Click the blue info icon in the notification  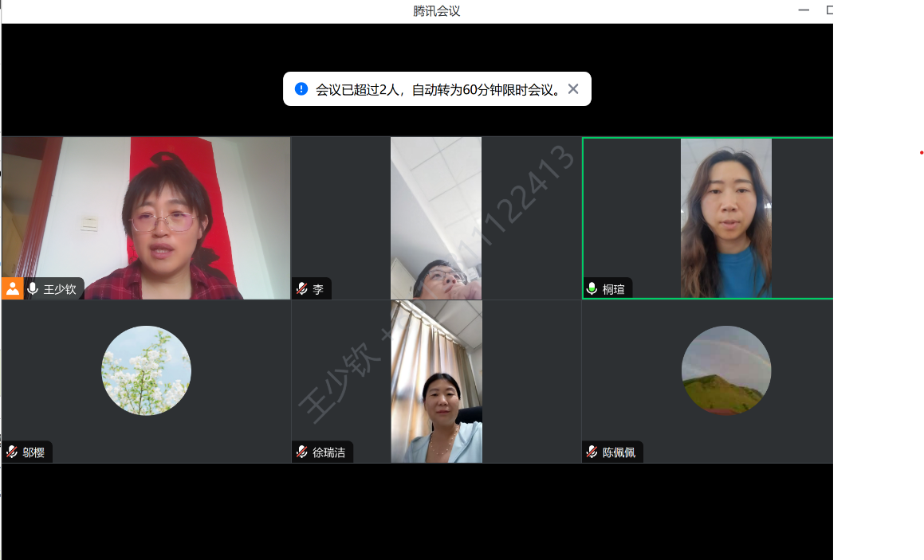point(301,89)
